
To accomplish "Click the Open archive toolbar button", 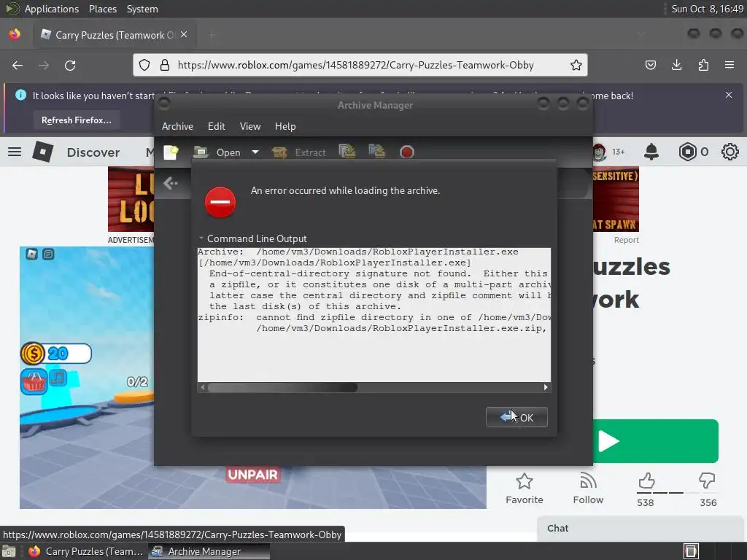I will [217, 152].
